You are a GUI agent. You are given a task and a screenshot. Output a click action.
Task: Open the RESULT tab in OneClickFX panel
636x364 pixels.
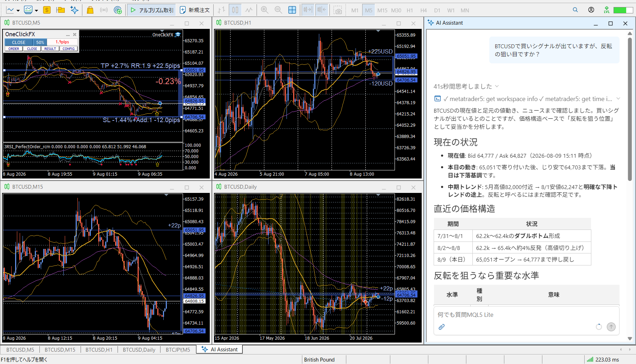[50, 49]
